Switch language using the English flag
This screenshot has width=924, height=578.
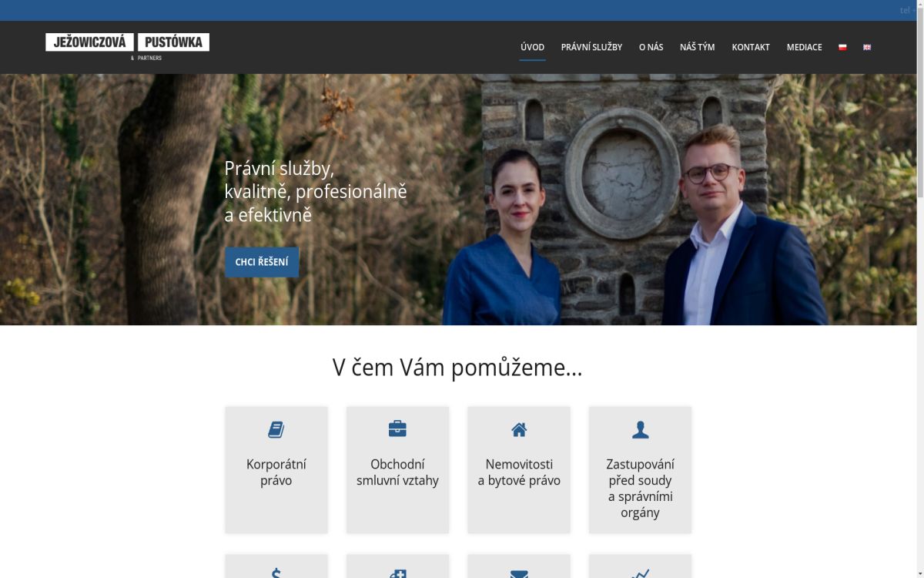pos(866,47)
